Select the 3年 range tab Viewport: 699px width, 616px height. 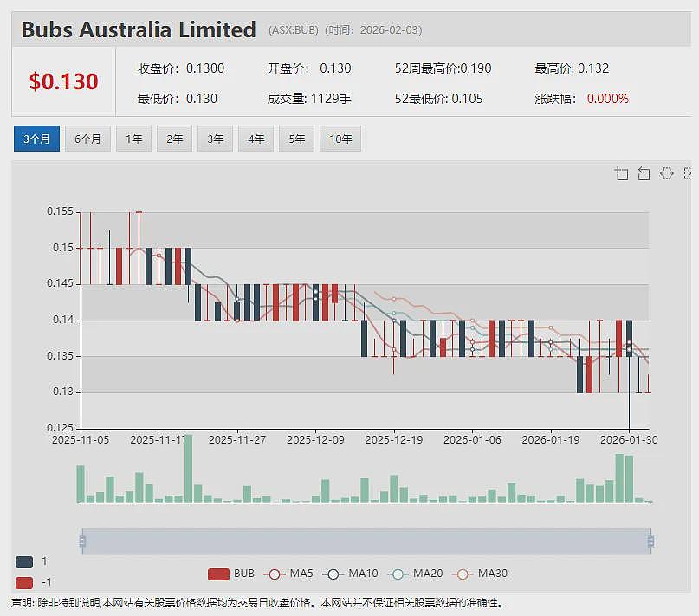coord(215,139)
